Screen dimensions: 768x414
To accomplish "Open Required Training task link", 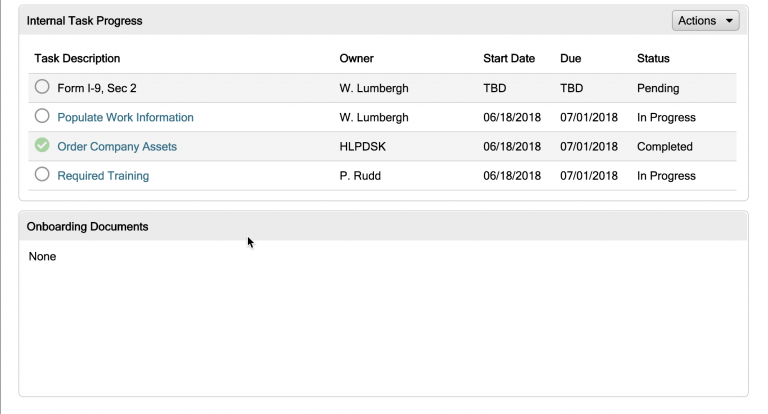I will [103, 175].
